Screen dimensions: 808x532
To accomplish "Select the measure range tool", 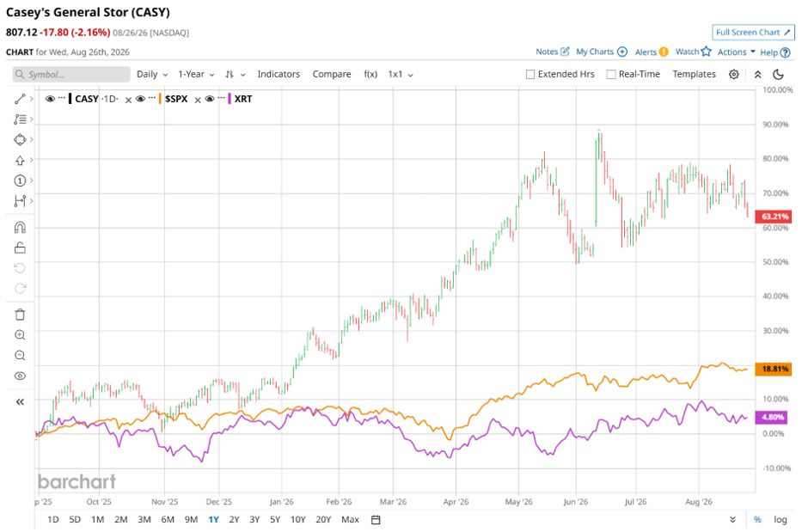I will pos(20,201).
